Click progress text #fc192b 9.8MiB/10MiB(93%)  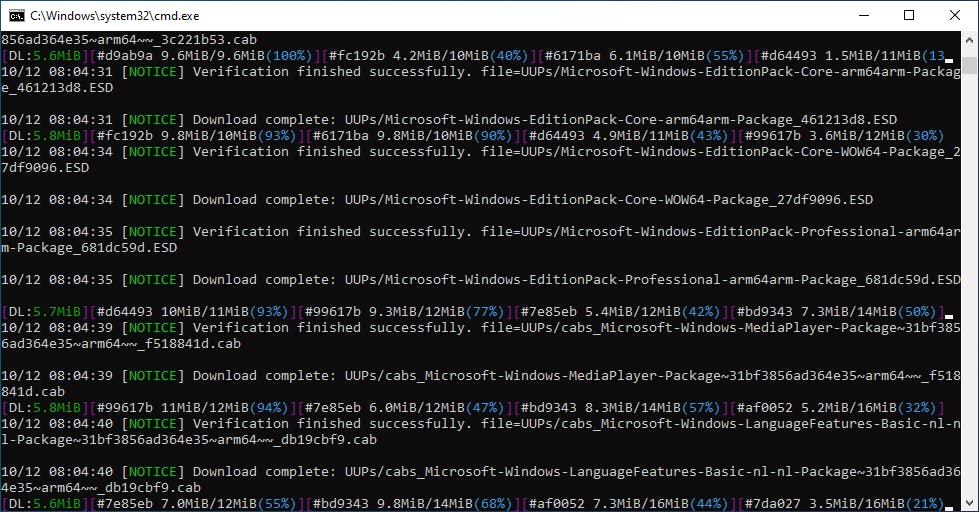tap(196, 135)
